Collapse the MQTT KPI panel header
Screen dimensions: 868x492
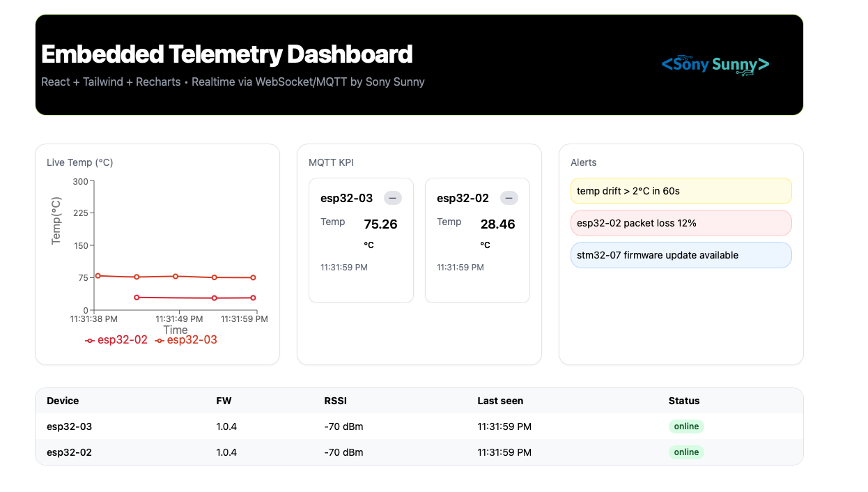331,162
